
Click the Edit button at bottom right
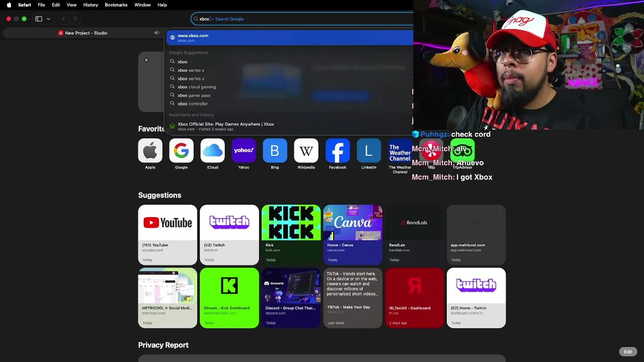[628, 352]
